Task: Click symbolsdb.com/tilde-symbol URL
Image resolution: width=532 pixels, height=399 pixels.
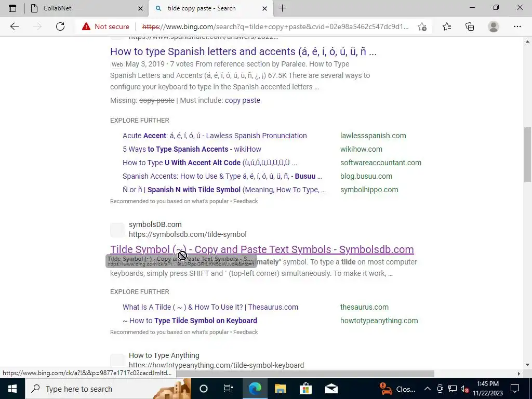Action: (x=188, y=234)
